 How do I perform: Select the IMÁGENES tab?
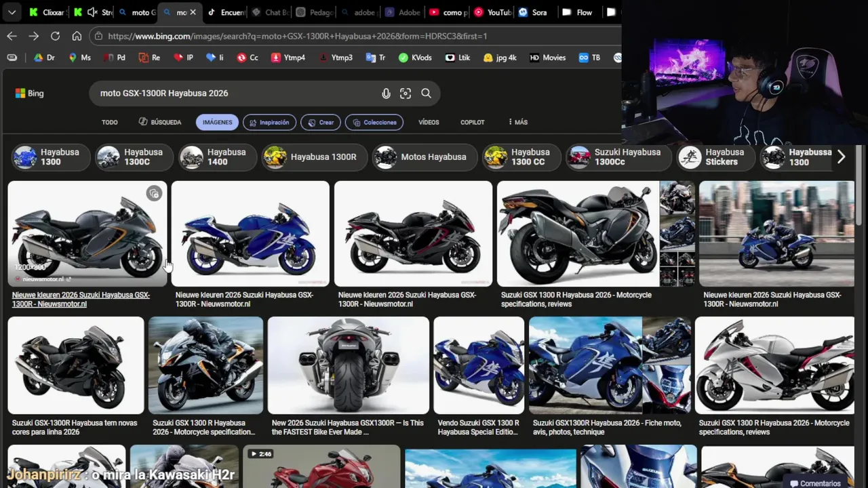[217, 122]
